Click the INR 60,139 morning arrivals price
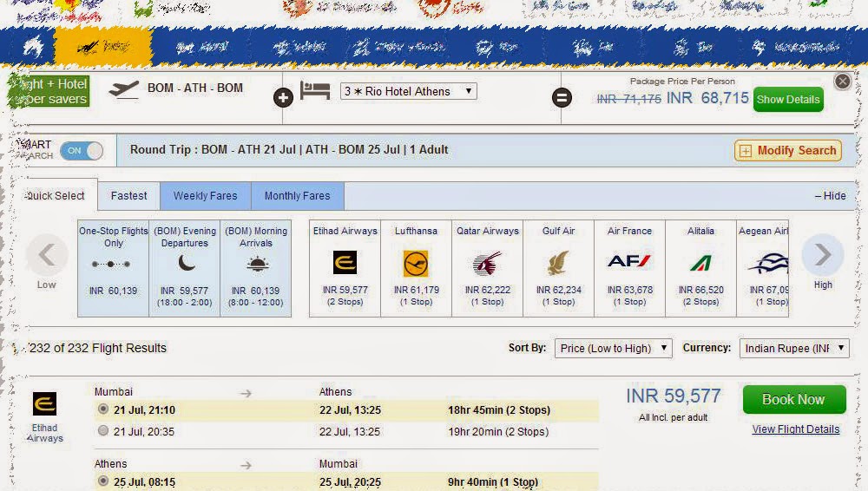Image resolution: width=868 pixels, height=491 pixels. [255, 291]
